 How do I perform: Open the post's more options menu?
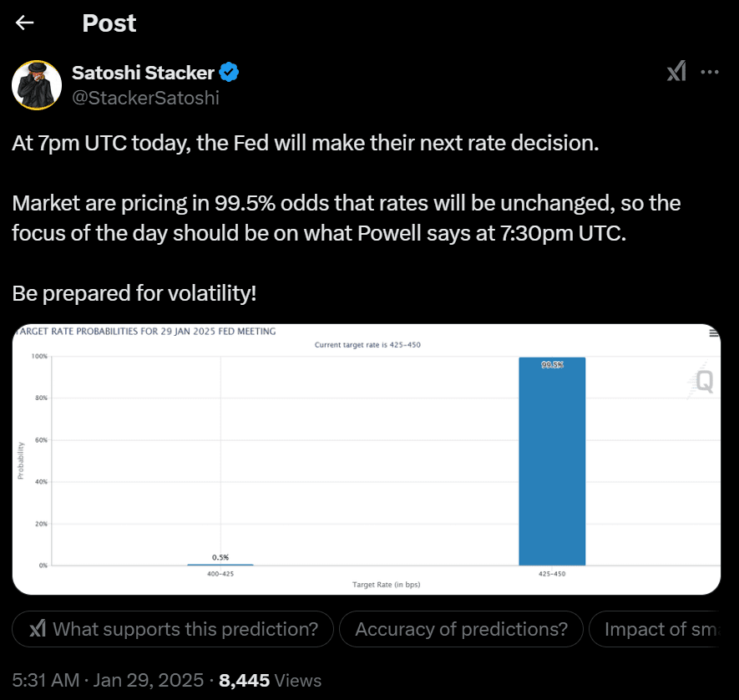[711, 71]
